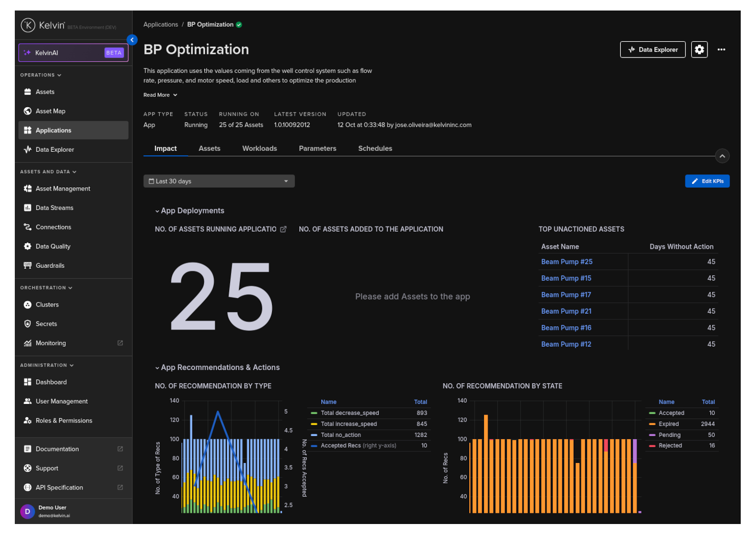
Task: Click the Data Quality icon in sidebar
Action: pyautogui.click(x=28, y=246)
